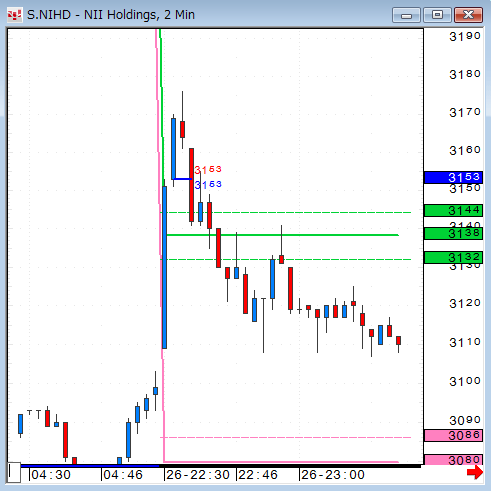Click the small box at bottom-left corner

14,472
